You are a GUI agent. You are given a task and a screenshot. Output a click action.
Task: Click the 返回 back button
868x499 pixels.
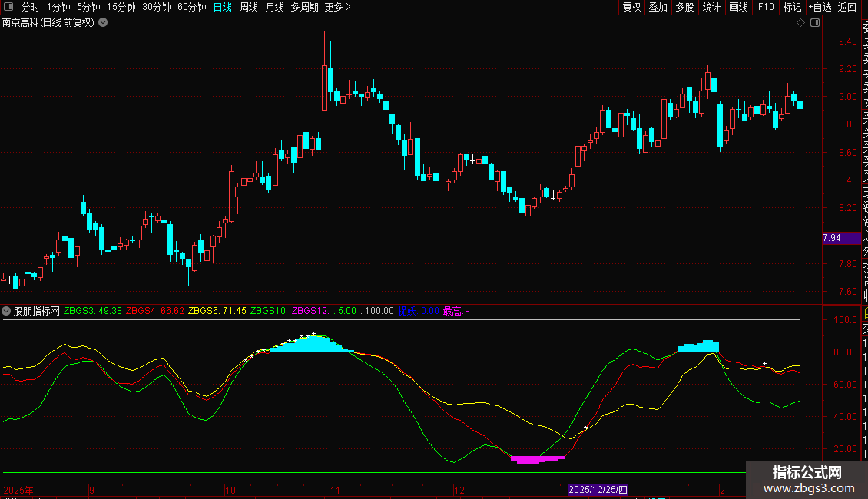pos(846,8)
